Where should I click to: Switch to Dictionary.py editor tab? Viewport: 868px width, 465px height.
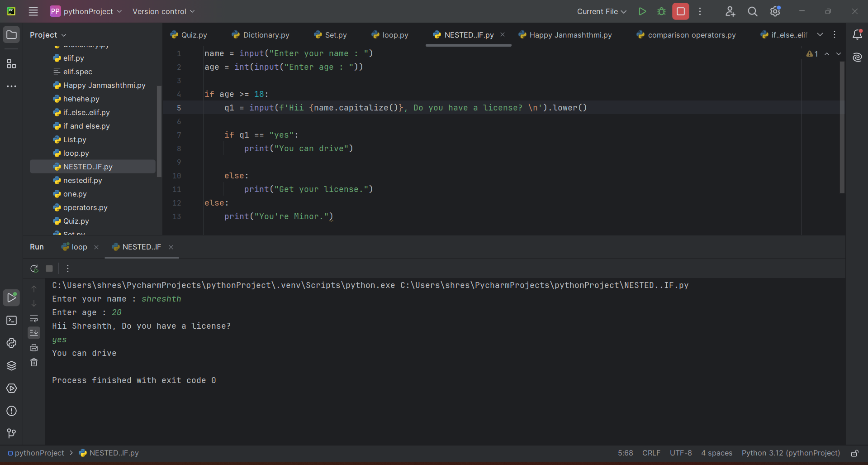click(x=261, y=35)
